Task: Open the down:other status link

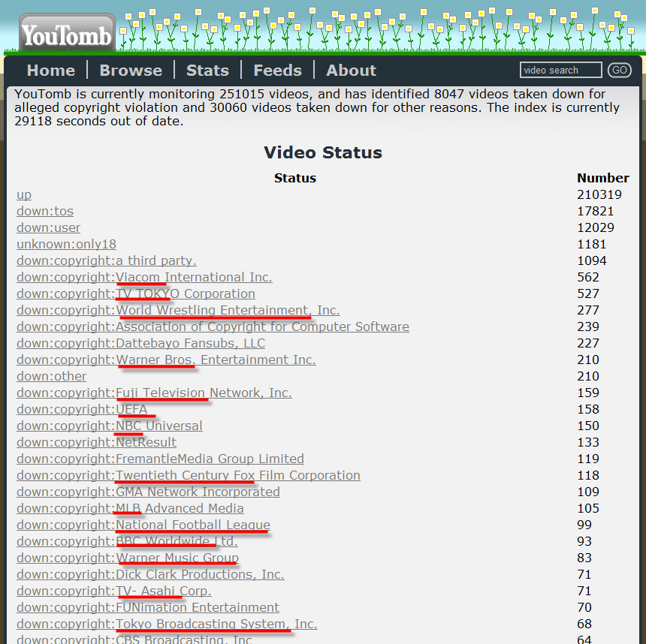Action: [52, 376]
